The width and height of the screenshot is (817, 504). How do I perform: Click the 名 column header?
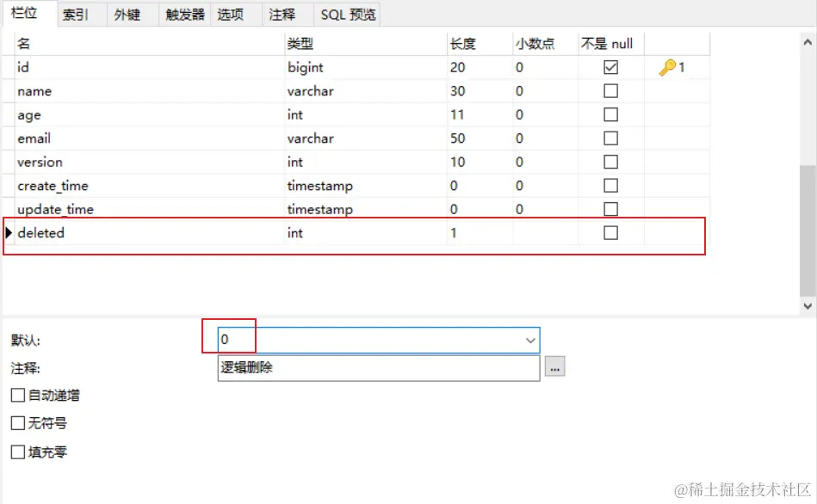pyautogui.click(x=149, y=43)
